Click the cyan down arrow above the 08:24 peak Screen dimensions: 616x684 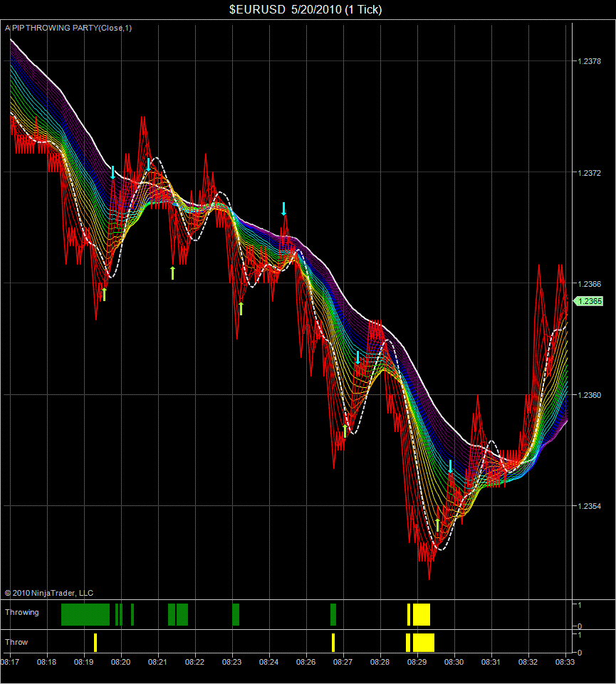283,209
